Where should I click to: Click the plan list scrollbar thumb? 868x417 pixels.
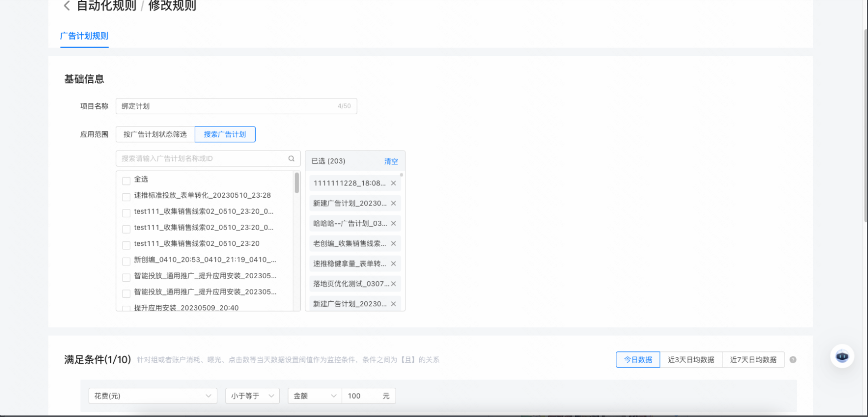point(297,183)
